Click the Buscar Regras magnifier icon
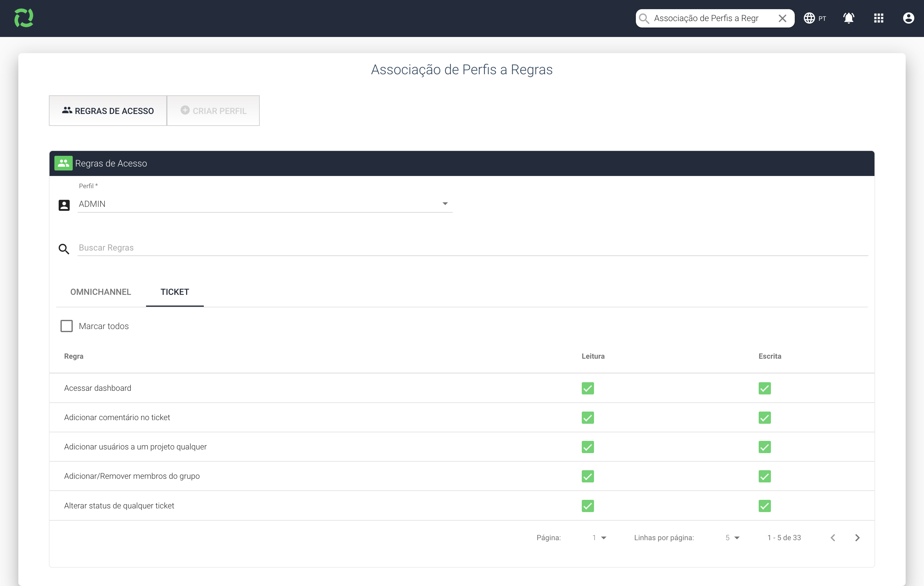 [64, 249]
